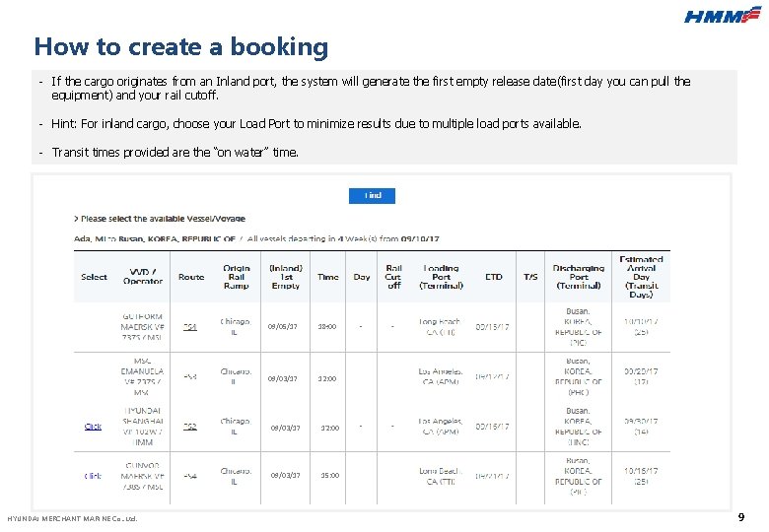Click the Loading Port (Terminal) column header
The width and height of the screenshot is (769, 532).
[441, 277]
